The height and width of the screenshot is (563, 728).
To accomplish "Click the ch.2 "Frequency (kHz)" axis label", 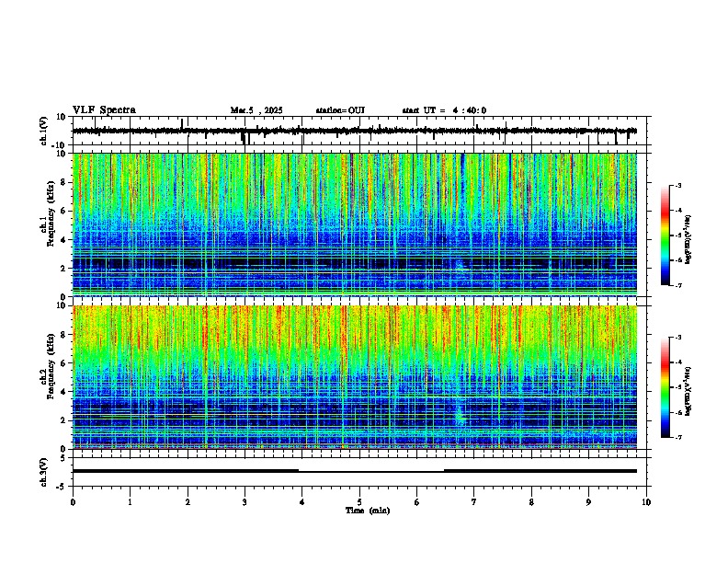I will [x=51, y=365].
